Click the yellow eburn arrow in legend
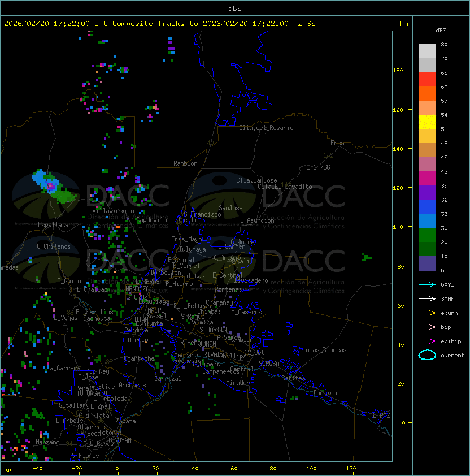This screenshot has height=476, width=470. pyautogui.click(x=427, y=313)
